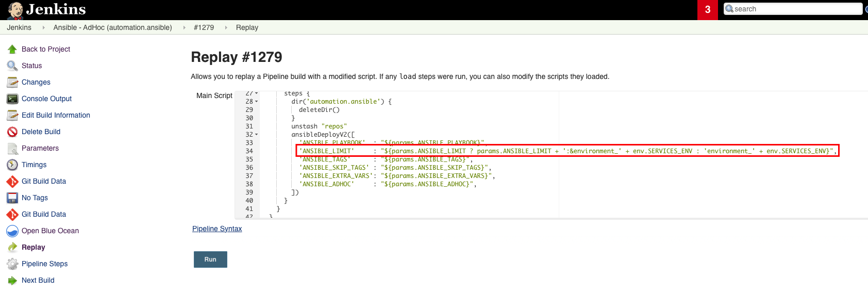Image resolution: width=868 pixels, height=292 pixels.
Task: Click #1279 breadcrumb link
Action: click(204, 27)
